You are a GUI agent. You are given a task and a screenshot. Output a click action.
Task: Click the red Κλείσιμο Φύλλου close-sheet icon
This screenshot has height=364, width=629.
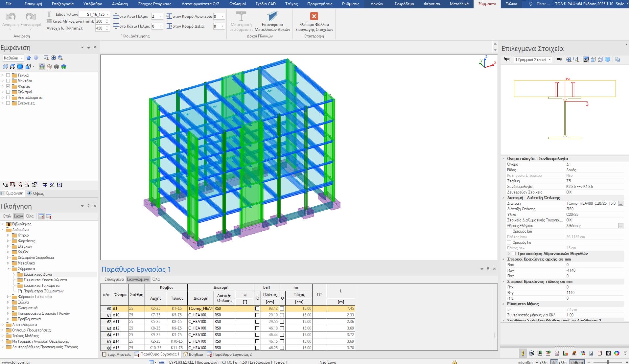tap(314, 16)
